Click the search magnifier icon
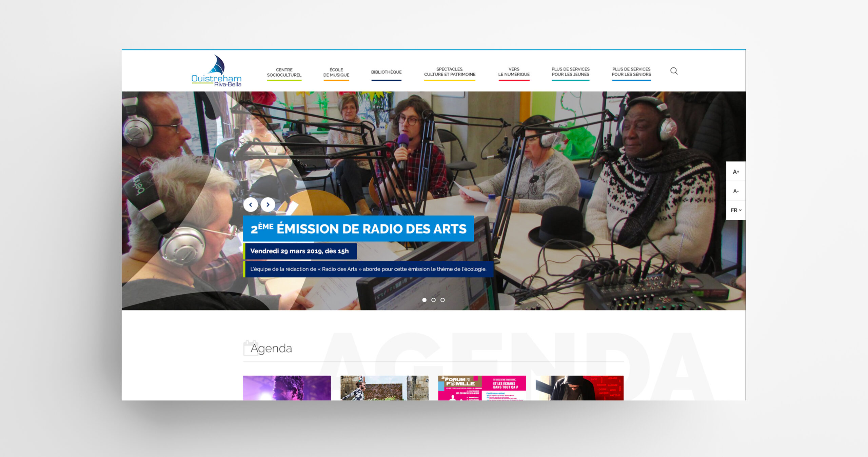The image size is (868, 457). tap(674, 71)
